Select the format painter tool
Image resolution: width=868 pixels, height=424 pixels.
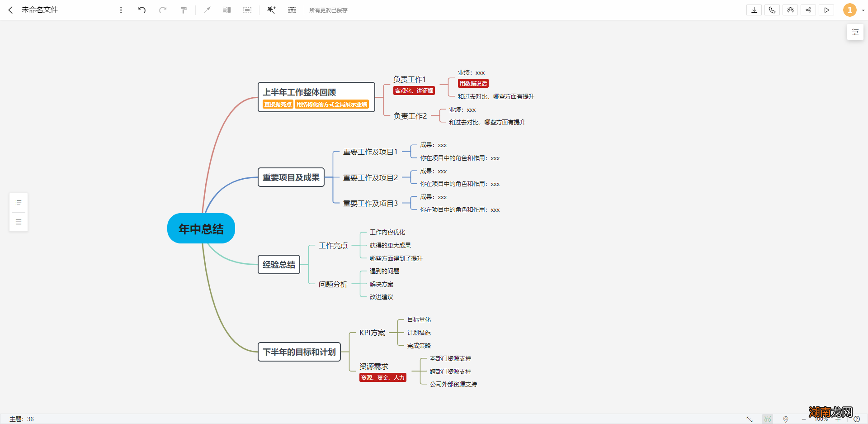click(183, 10)
